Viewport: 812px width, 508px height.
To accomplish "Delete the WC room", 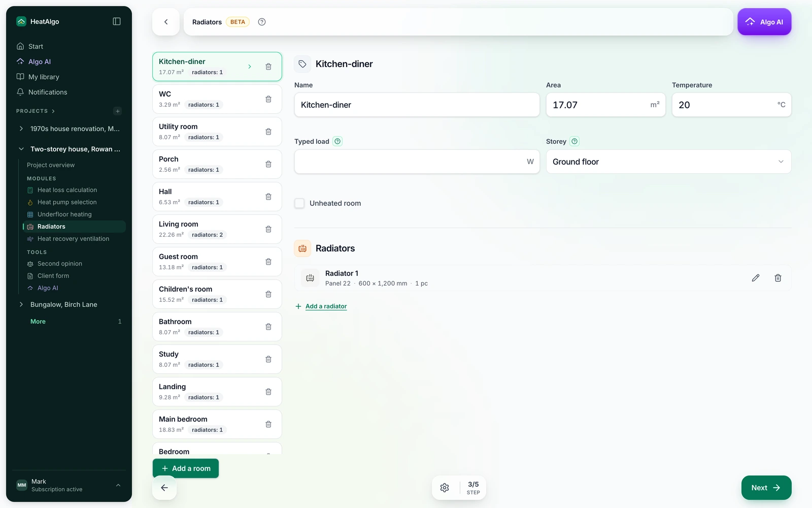I will pyautogui.click(x=268, y=99).
